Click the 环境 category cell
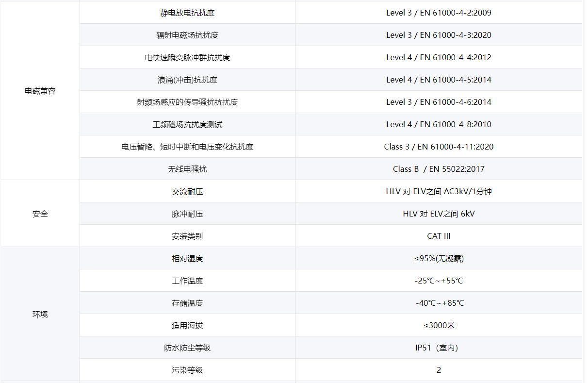This screenshot has height=383, width=588. tap(40, 315)
